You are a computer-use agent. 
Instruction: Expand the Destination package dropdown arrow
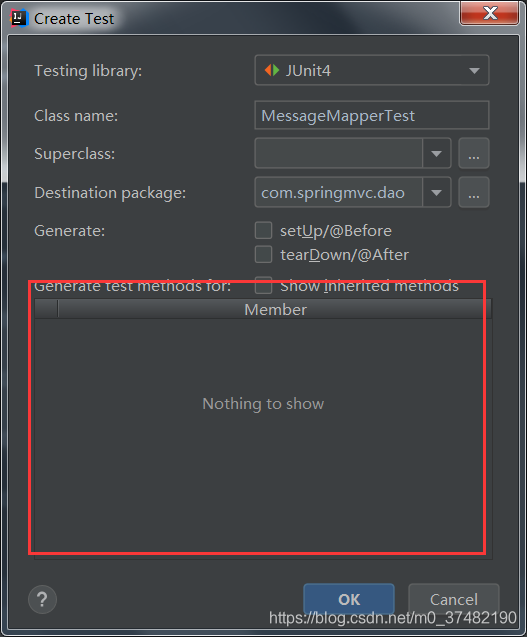[x=436, y=193]
